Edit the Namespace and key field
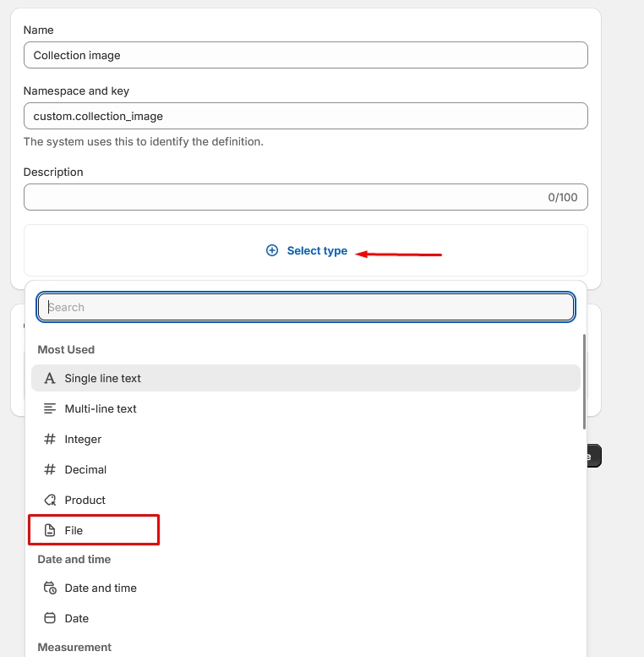The width and height of the screenshot is (644, 657). pyautogui.click(x=306, y=116)
